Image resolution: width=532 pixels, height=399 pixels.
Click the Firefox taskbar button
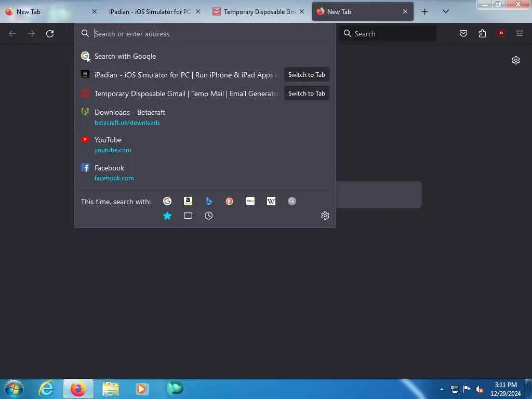[78, 389]
